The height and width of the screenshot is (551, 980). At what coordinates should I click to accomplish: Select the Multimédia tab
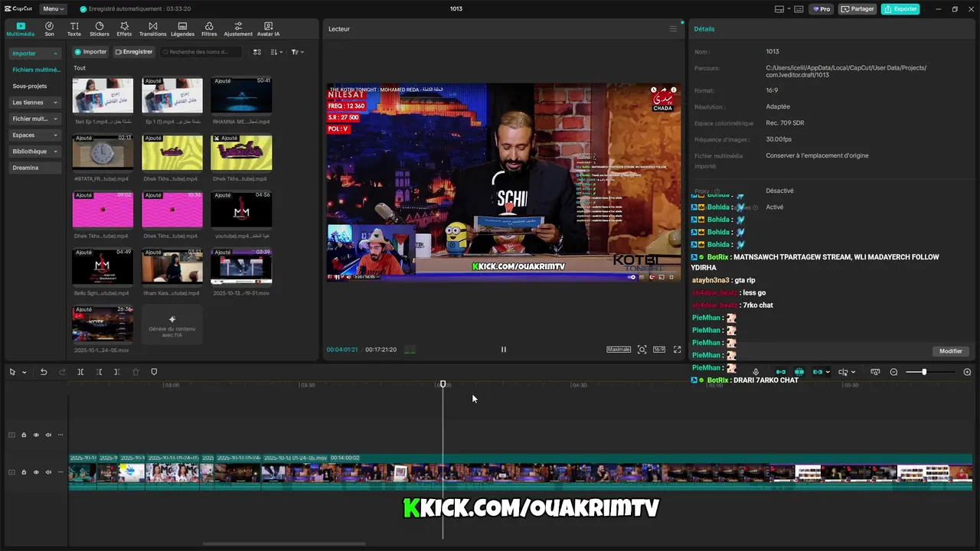coord(21,29)
